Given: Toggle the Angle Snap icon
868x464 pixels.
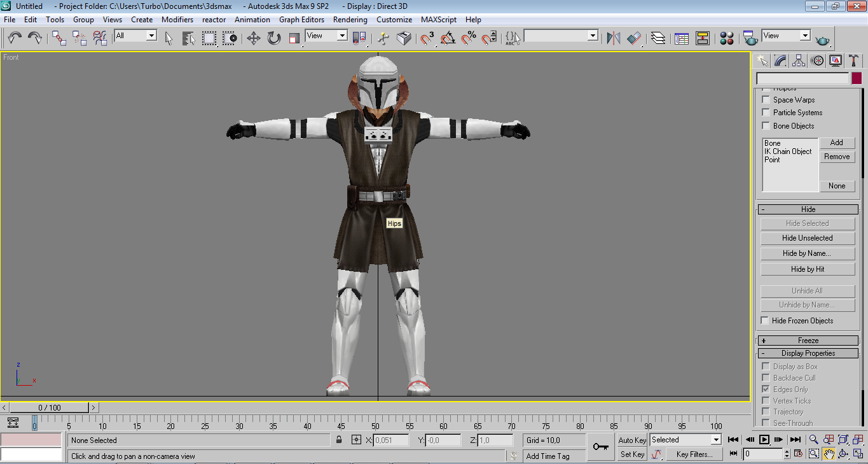Looking at the screenshot, I should point(448,38).
